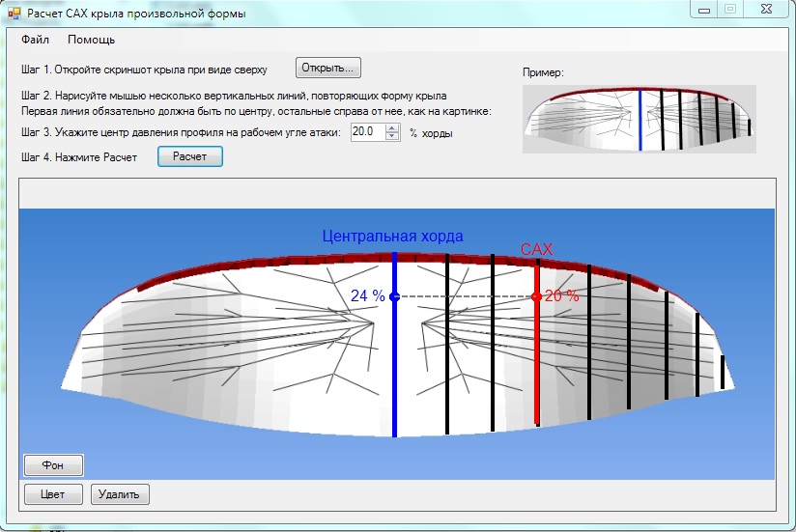The width and height of the screenshot is (796, 532).
Task: Click the Центральная хорда label
Action: [392, 236]
